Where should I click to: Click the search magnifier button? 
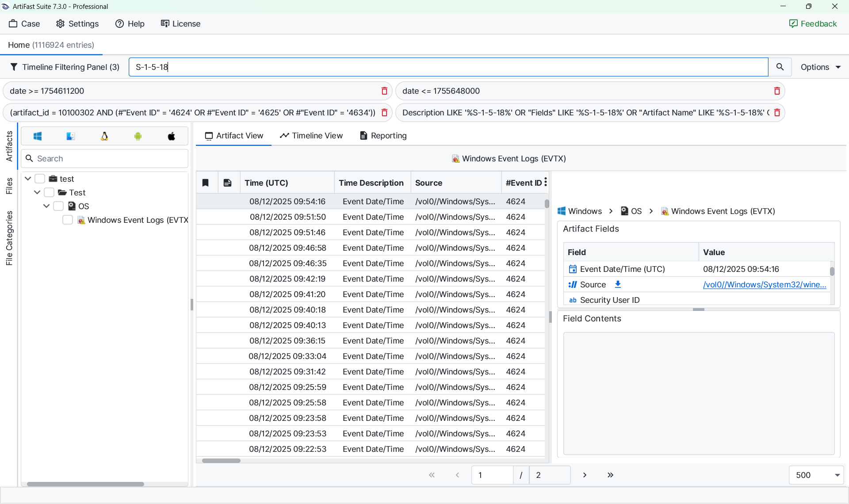pos(780,67)
